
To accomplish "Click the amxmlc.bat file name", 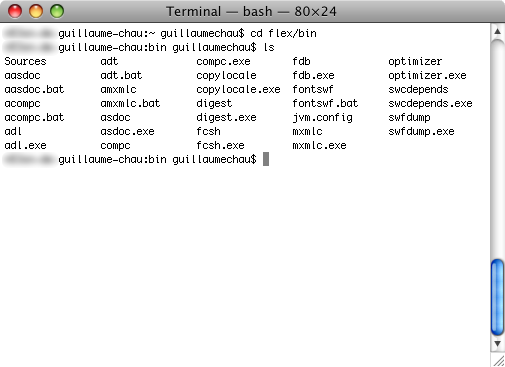I will 130,103.
